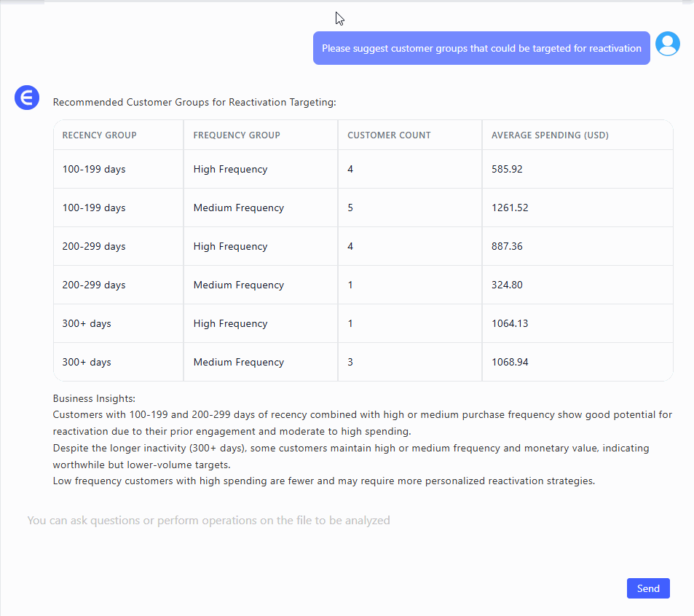
Task: Click the 585.92 average spending cell
Action: [507, 169]
